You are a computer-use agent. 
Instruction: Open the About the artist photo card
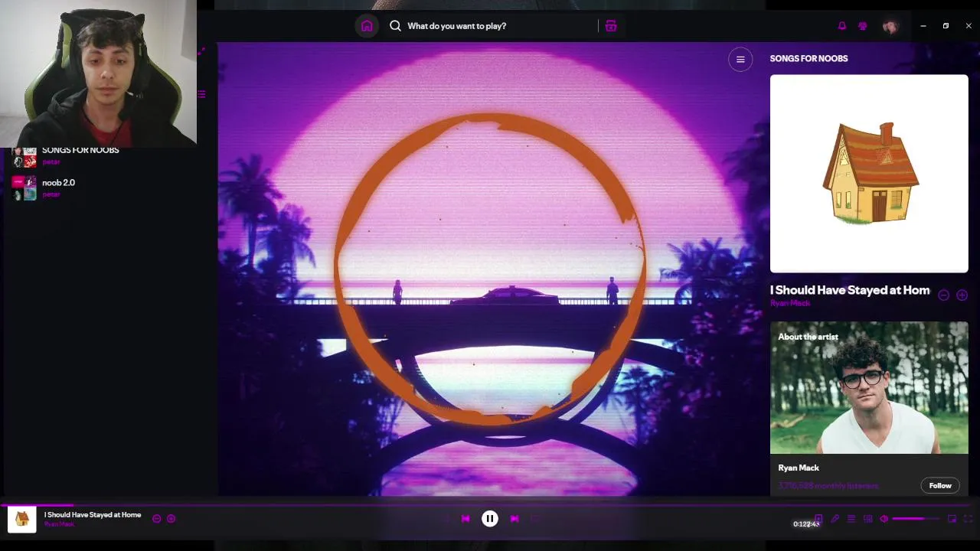point(869,388)
